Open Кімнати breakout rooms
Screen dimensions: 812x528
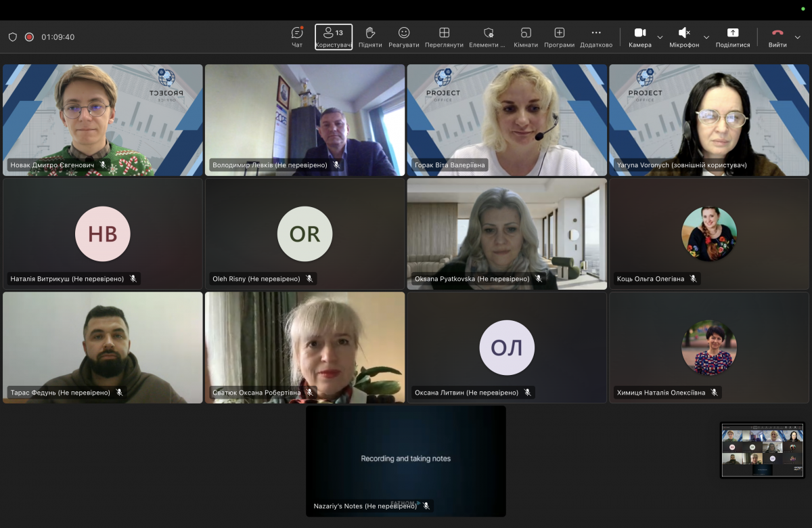[x=526, y=37]
